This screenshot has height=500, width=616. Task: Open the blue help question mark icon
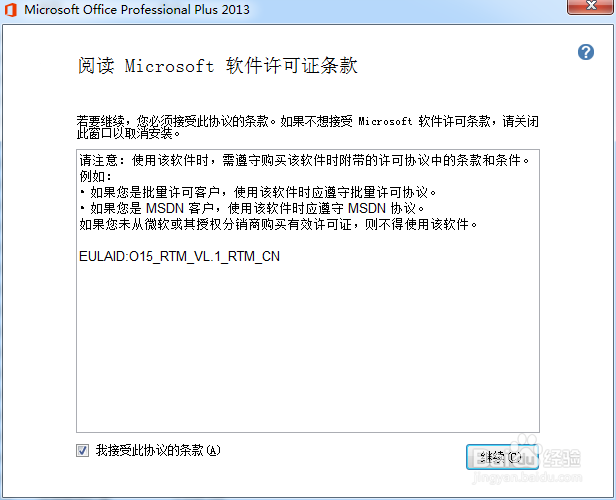[x=585, y=52]
